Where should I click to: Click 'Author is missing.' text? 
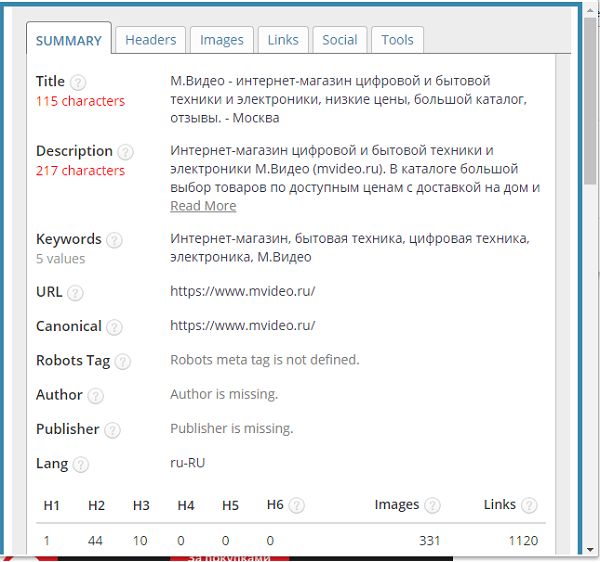224,394
